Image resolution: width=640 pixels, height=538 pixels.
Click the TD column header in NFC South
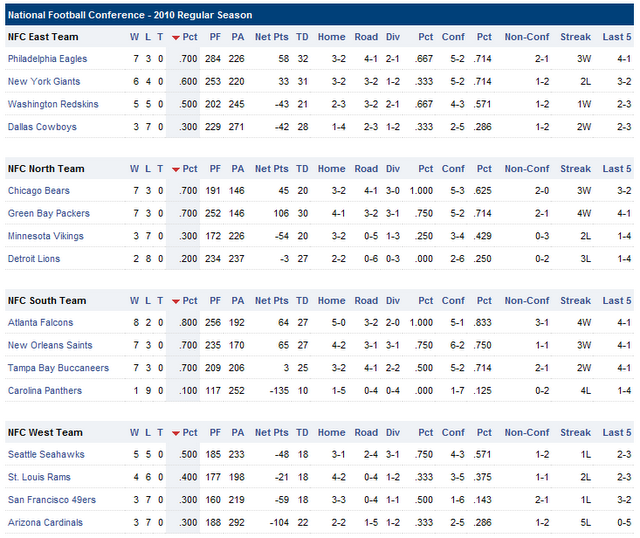tap(302, 301)
